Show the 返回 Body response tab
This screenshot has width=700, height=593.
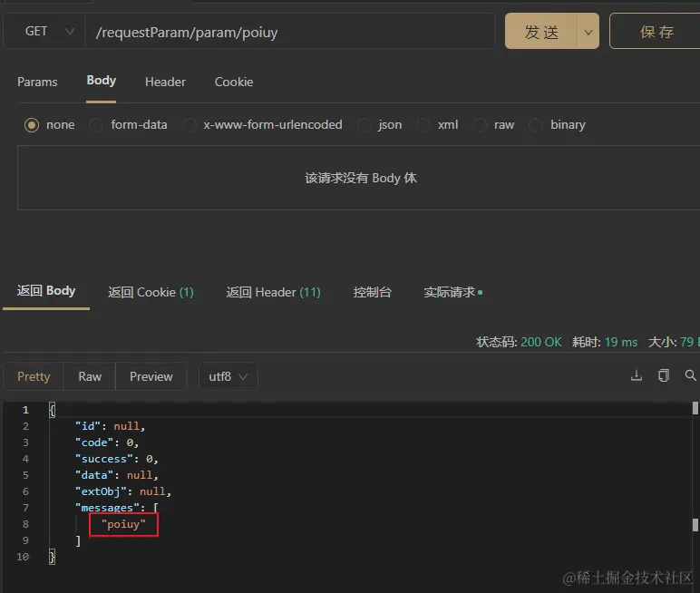[x=46, y=291]
